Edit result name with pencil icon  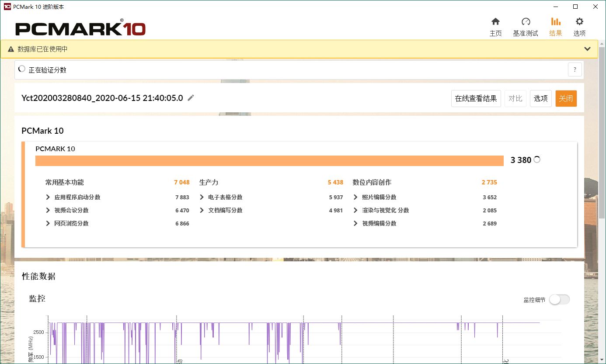pos(191,98)
